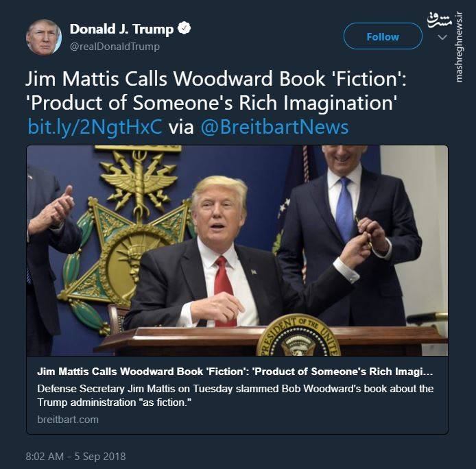
Task: Click the blue verified badge next to name
Action: 184,28
